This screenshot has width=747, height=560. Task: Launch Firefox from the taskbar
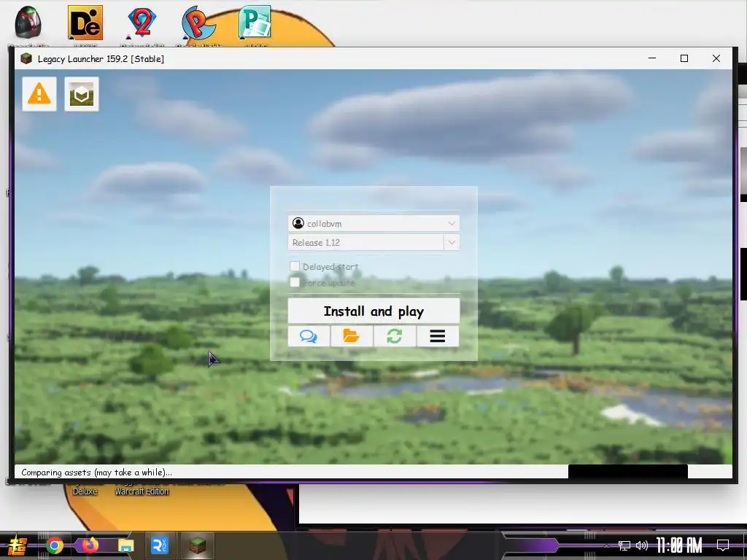pos(90,545)
